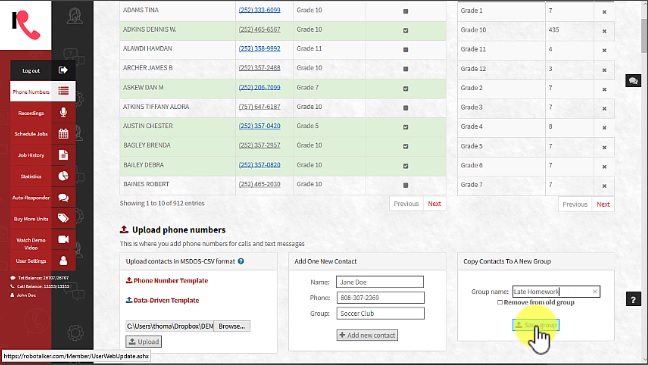Viewport: 648px width, 365px height.
Task: Delete the Grade 4 group
Action: pos(604,128)
